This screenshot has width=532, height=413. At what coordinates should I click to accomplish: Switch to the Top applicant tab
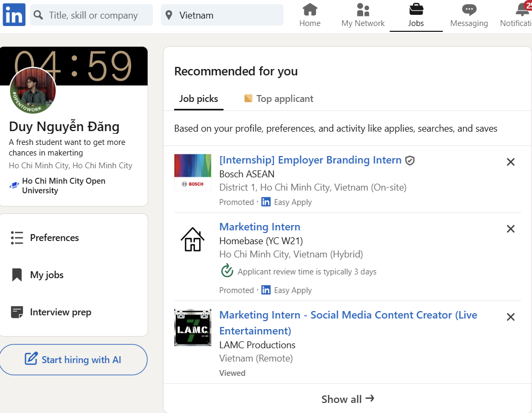click(279, 99)
